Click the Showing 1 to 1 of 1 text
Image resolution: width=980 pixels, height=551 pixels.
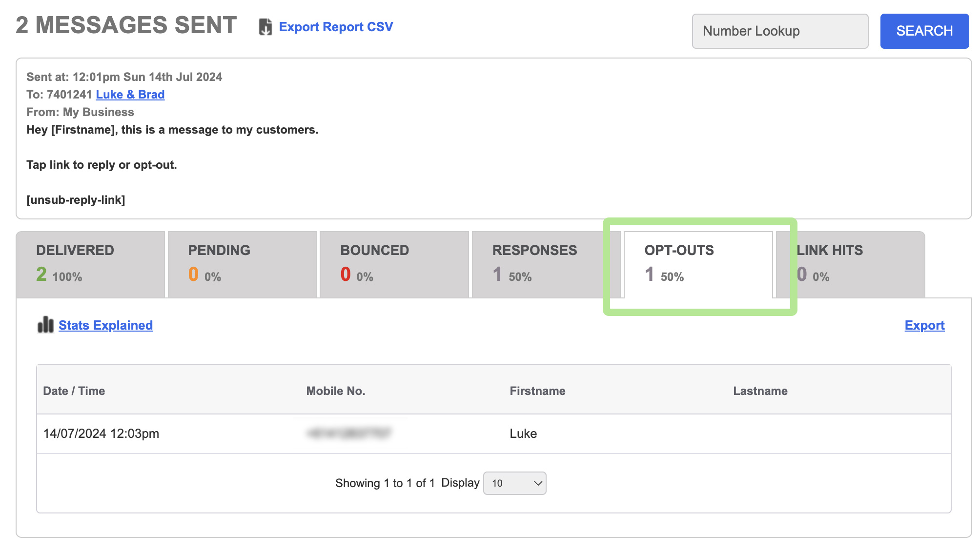385,483
